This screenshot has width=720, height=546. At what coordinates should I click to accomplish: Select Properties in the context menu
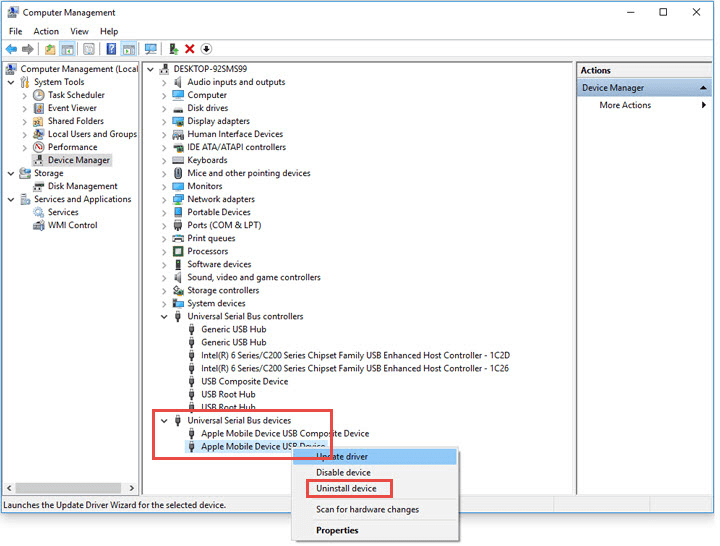click(337, 530)
